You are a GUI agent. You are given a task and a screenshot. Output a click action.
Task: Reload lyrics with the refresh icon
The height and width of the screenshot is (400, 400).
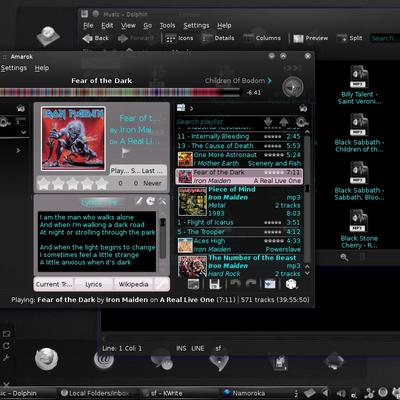151,201
